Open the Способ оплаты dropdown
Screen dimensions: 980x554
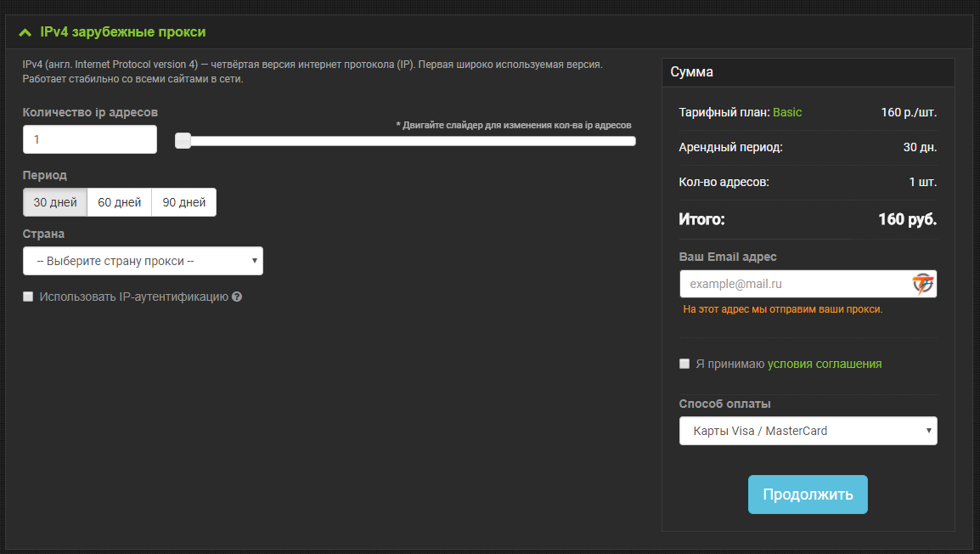click(808, 431)
